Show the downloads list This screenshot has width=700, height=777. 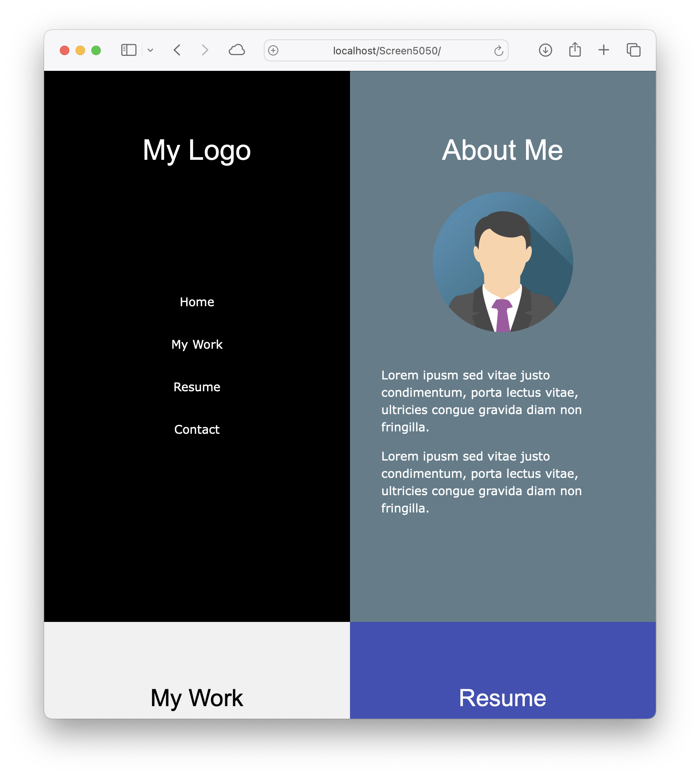pyautogui.click(x=545, y=50)
